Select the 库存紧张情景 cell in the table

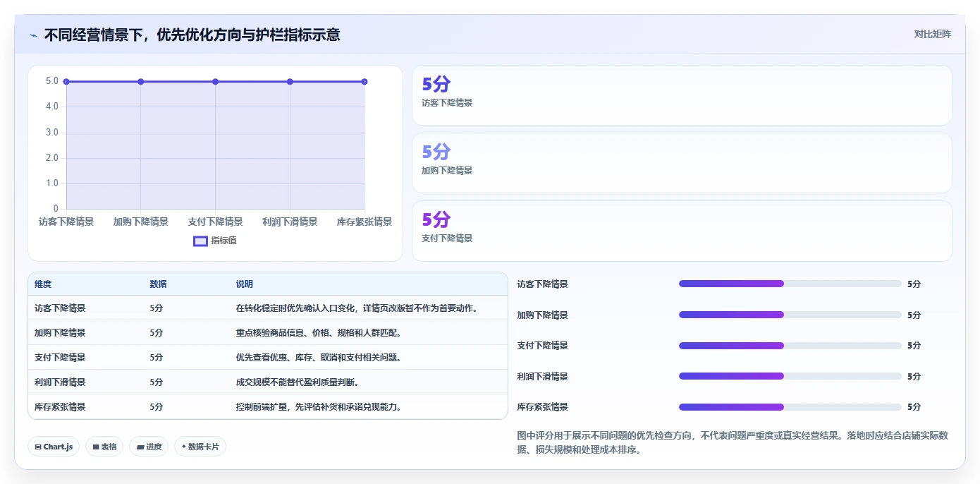60,407
